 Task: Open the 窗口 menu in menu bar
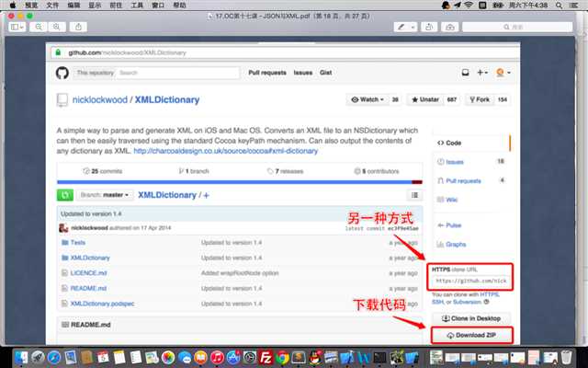tap(158, 6)
